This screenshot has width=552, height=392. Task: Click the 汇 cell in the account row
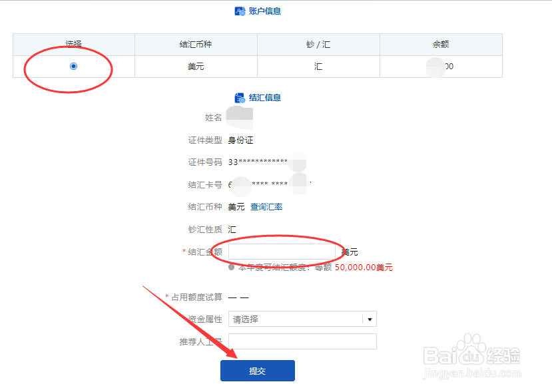[318, 66]
